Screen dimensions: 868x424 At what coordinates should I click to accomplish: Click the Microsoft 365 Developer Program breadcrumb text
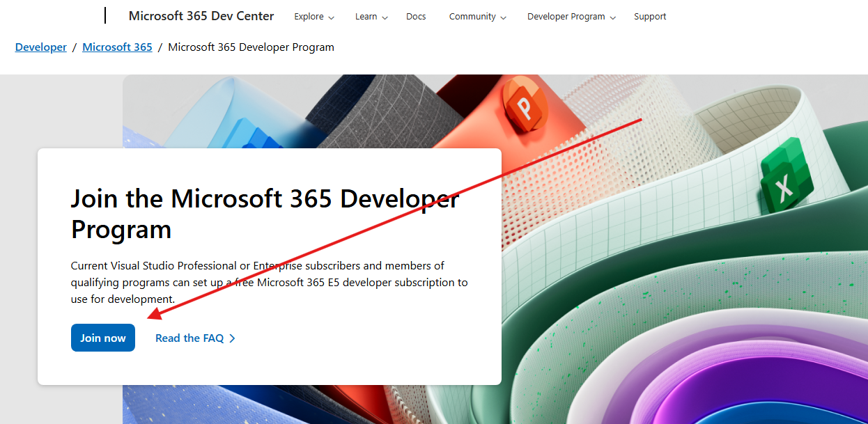click(251, 47)
